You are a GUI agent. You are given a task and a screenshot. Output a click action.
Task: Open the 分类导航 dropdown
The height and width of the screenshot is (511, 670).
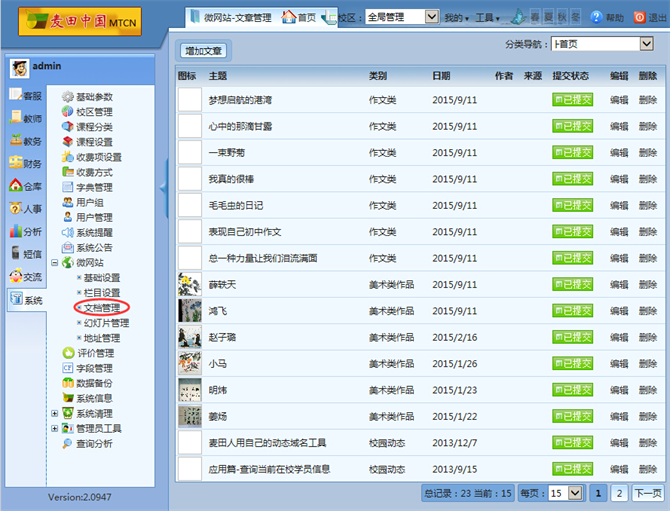[x=602, y=44]
